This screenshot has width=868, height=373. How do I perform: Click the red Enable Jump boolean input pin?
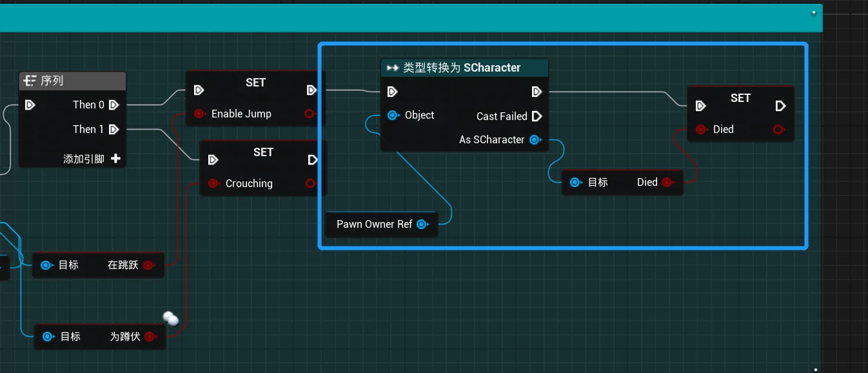coord(199,114)
